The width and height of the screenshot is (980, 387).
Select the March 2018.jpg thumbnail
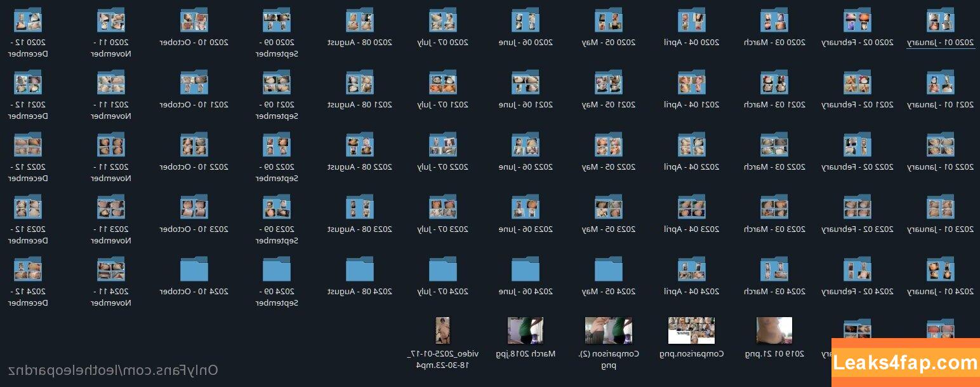click(526, 331)
